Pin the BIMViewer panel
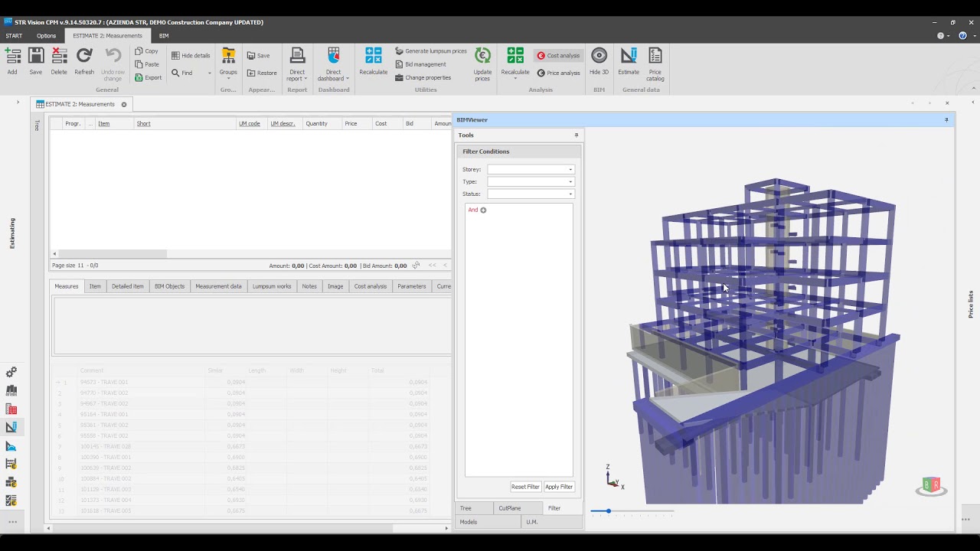This screenshot has width=980, height=551. tap(946, 119)
